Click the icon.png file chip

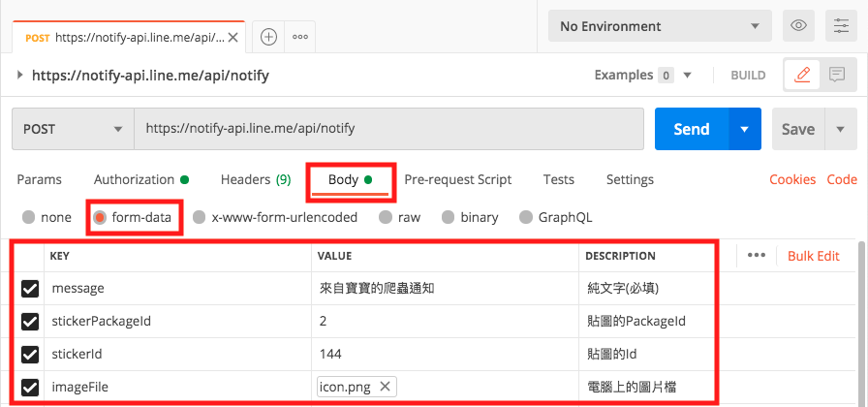[x=357, y=387]
